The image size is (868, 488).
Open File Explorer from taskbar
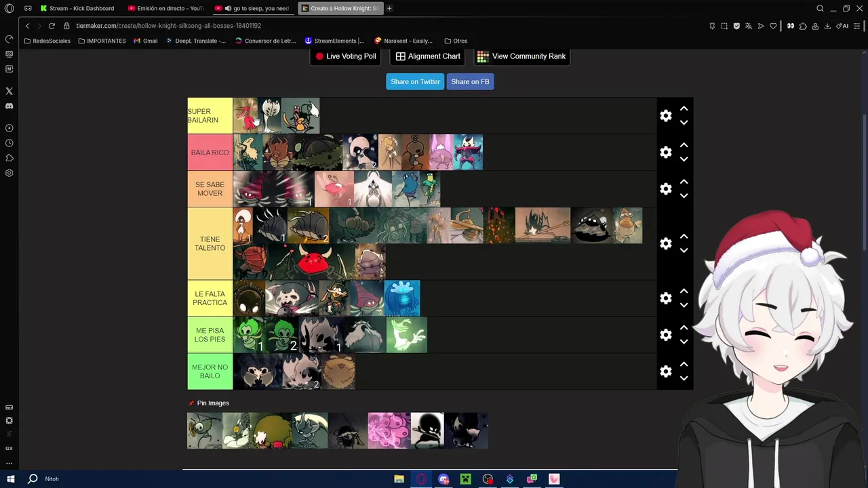pos(399,479)
